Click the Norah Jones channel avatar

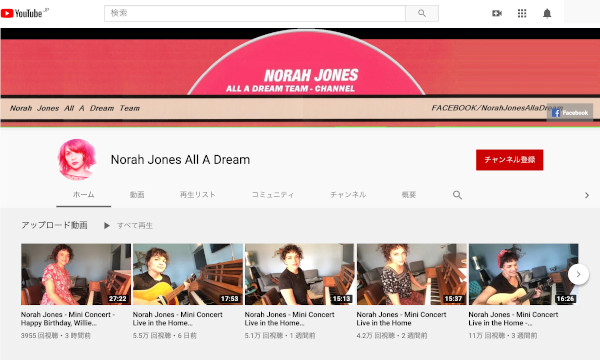click(77, 159)
